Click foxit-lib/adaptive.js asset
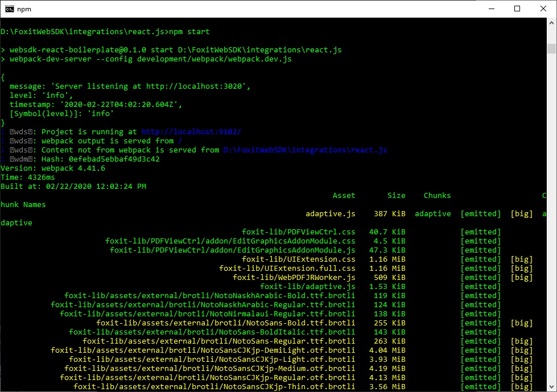The image size is (557, 392). 308,287
